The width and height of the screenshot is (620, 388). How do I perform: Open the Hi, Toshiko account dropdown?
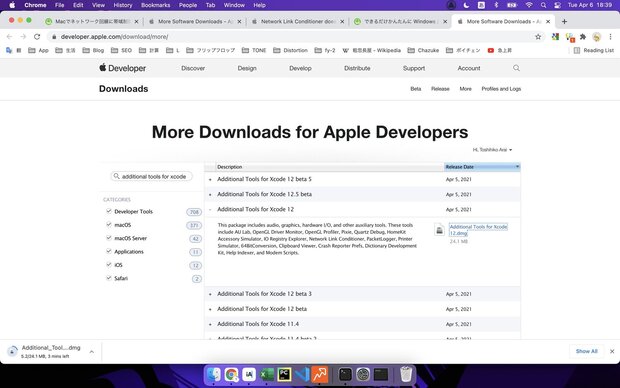(x=492, y=150)
